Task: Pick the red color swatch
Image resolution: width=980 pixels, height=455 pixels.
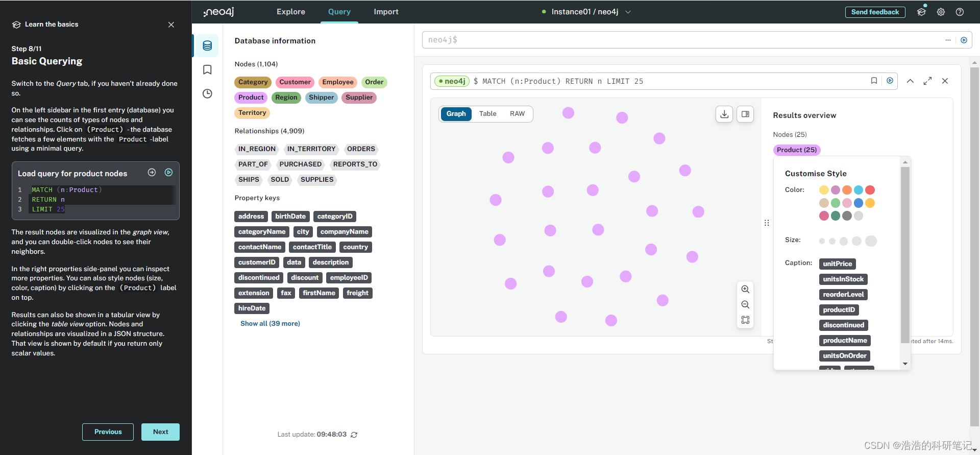Action: pyautogui.click(x=870, y=190)
